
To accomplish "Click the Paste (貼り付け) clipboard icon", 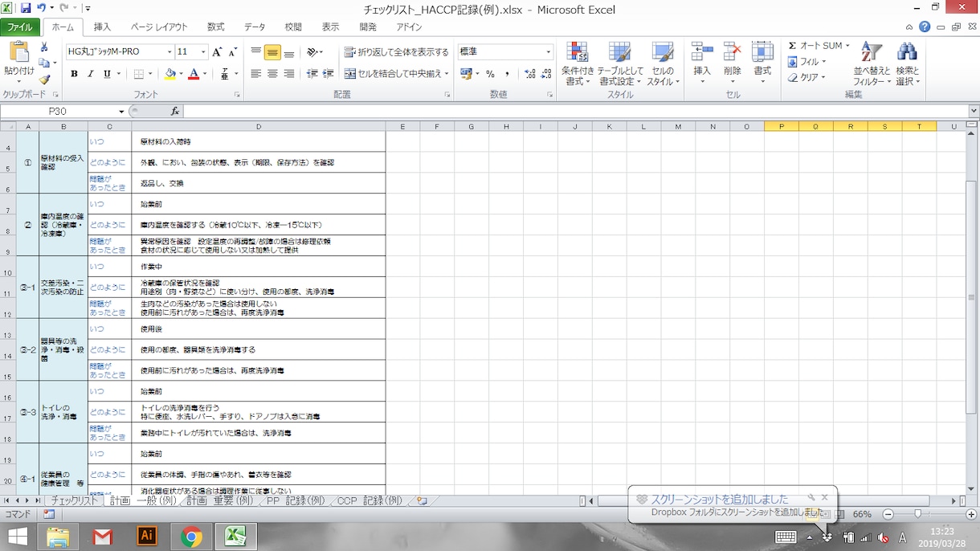I will point(18,53).
